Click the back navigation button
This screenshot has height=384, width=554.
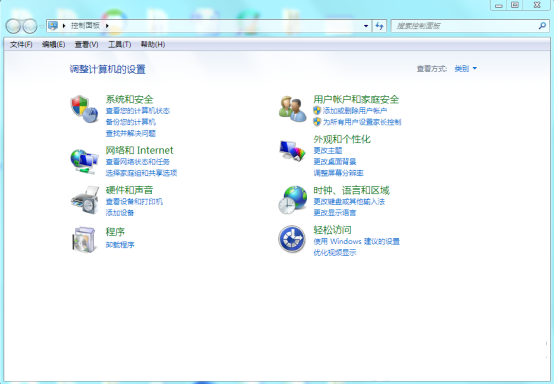13,26
